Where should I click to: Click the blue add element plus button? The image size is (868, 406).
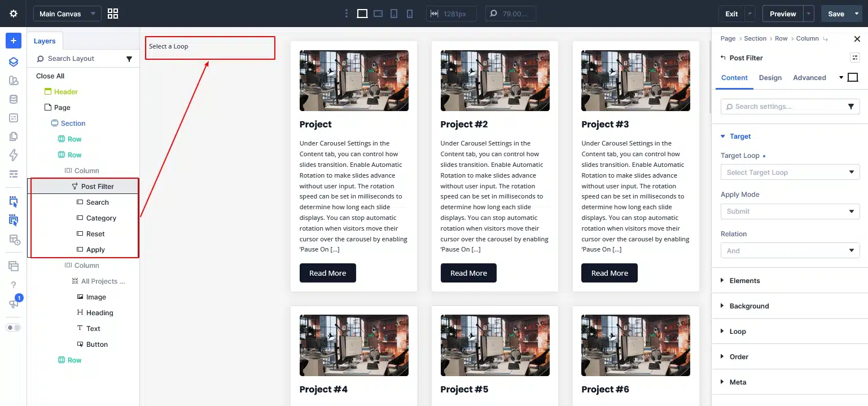pyautogui.click(x=14, y=41)
